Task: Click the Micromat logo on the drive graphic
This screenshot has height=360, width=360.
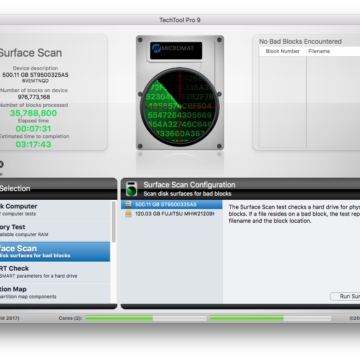Action: [176, 50]
